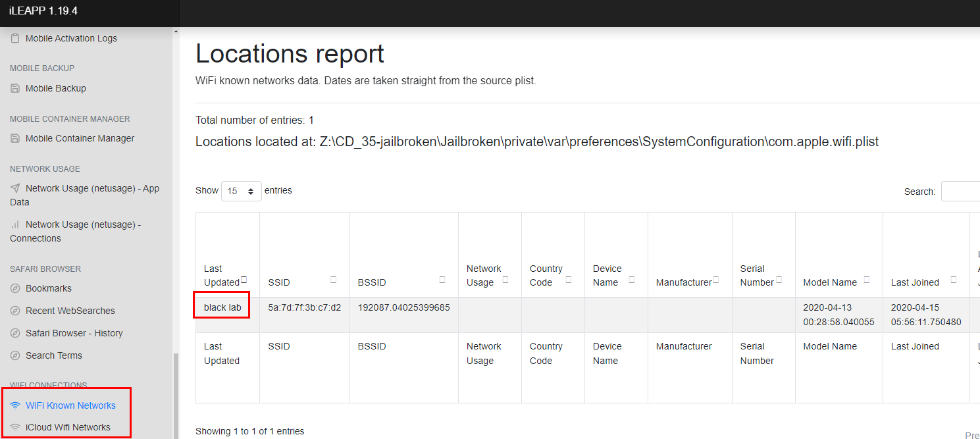Screen dimensions: 980x439
Task: Click the save icon next to Mobile Backup
Action: click(x=15, y=89)
